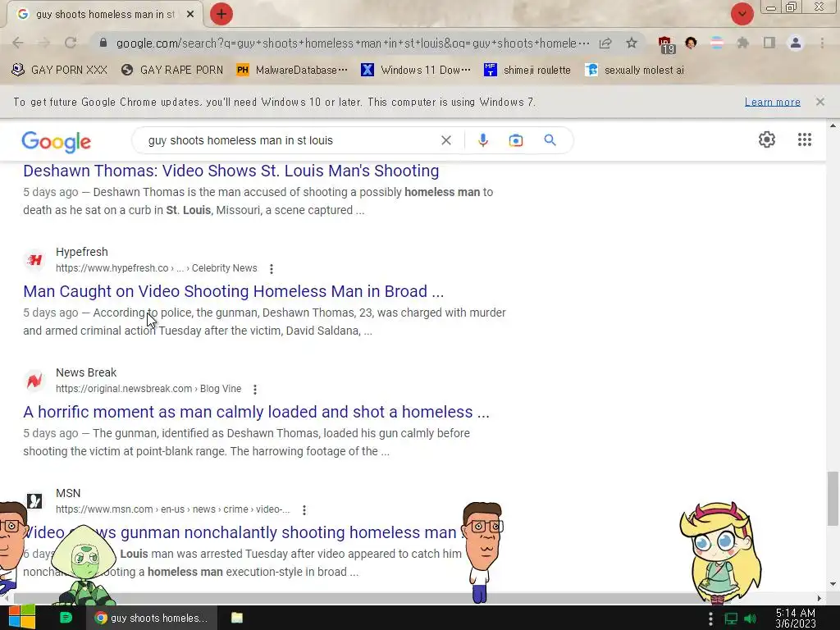Open more options for the News Break result
Image resolution: width=840 pixels, height=630 pixels.
pyautogui.click(x=255, y=390)
